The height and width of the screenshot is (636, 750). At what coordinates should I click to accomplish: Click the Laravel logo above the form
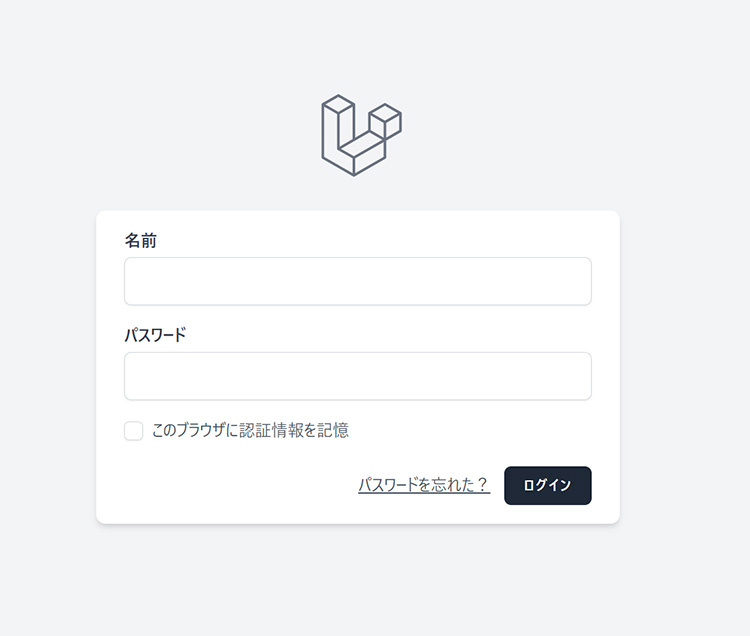pos(361,135)
